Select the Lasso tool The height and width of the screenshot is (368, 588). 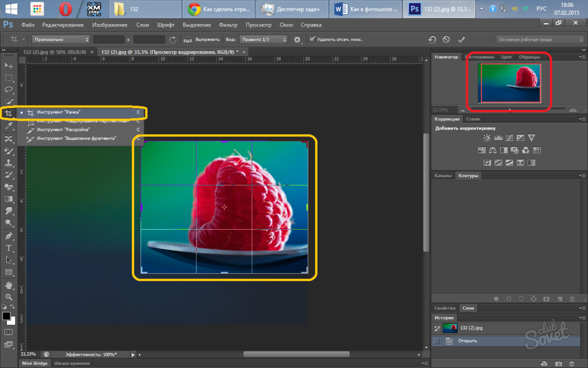click(9, 89)
